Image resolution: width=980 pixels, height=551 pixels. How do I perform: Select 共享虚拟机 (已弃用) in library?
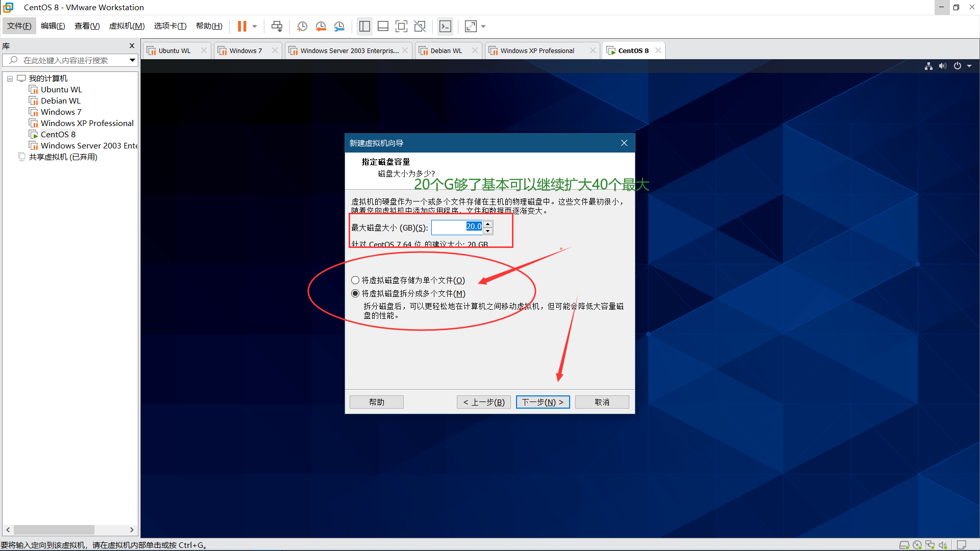click(x=63, y=157)
